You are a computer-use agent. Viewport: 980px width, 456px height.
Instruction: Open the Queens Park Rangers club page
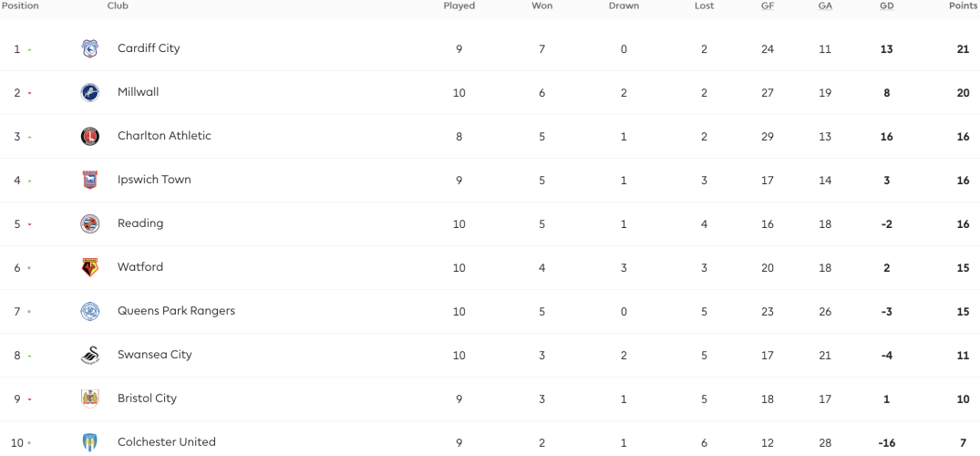pyautogui.click(x=176, y=311)
